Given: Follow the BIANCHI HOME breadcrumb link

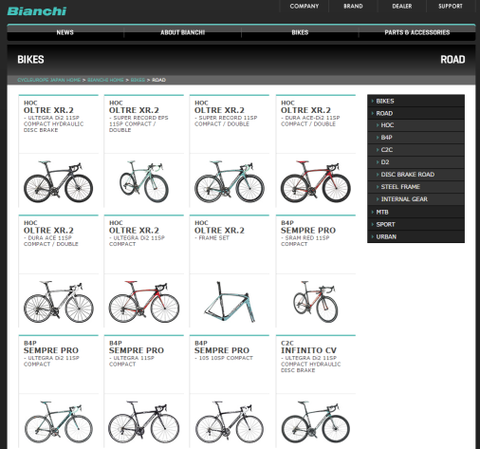Looking at the screenshot, I should [106, 80].
